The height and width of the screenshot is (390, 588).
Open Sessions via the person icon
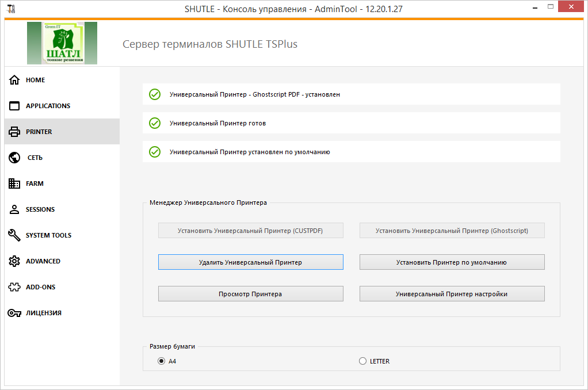[14, 209]
